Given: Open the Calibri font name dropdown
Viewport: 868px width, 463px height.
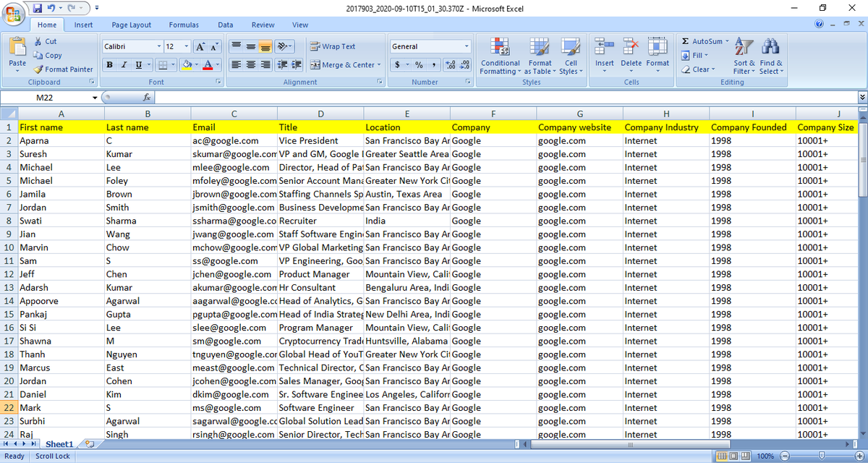Looking at the screenshot, I should coord(159,46).
